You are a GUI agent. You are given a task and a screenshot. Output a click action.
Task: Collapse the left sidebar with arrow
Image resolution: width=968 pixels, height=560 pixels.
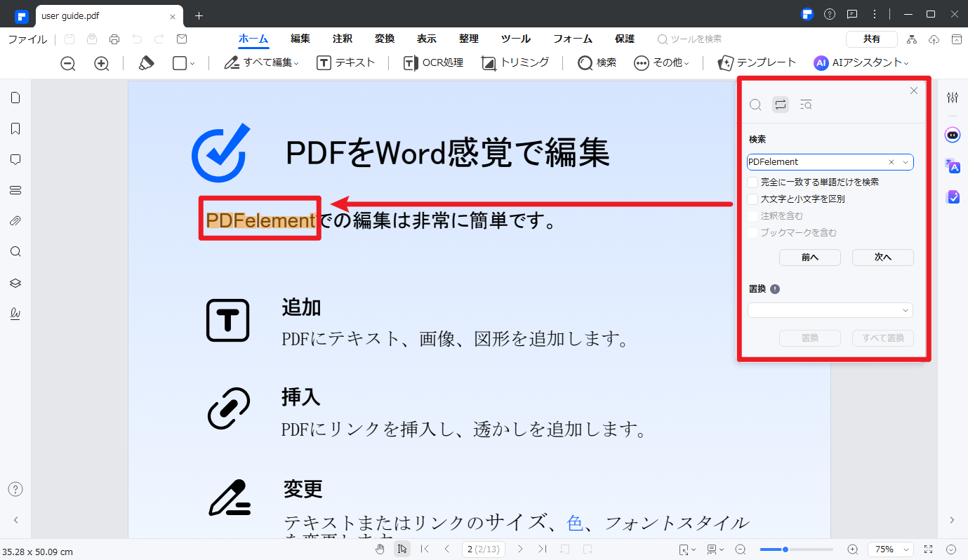pos(15,520)
